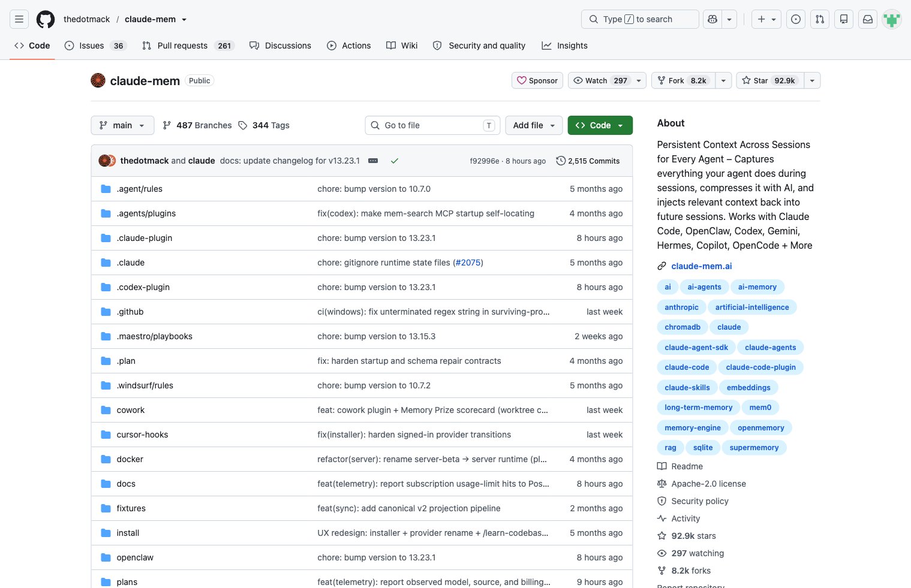The image size is (911, 588).
Task: Expand the commit message ellipsis button
Action: tap(373, 161)
